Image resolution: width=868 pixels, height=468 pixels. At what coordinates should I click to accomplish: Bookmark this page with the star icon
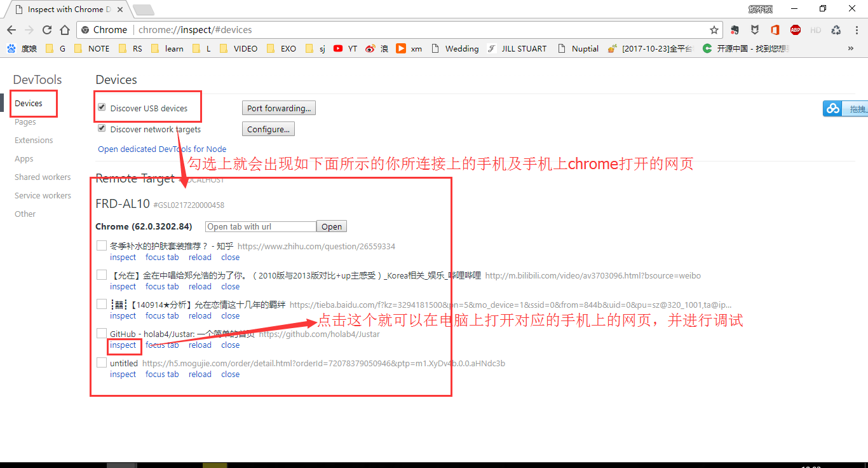click(714, 30)
